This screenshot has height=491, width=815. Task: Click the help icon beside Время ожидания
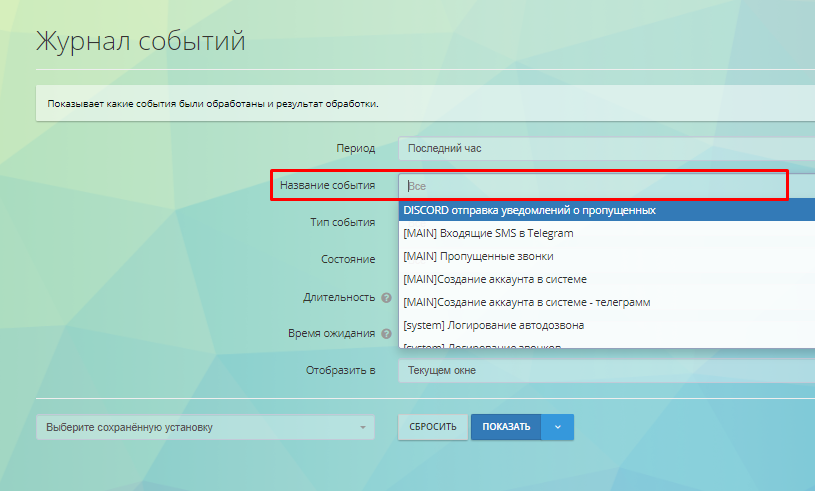click(385, 334)
